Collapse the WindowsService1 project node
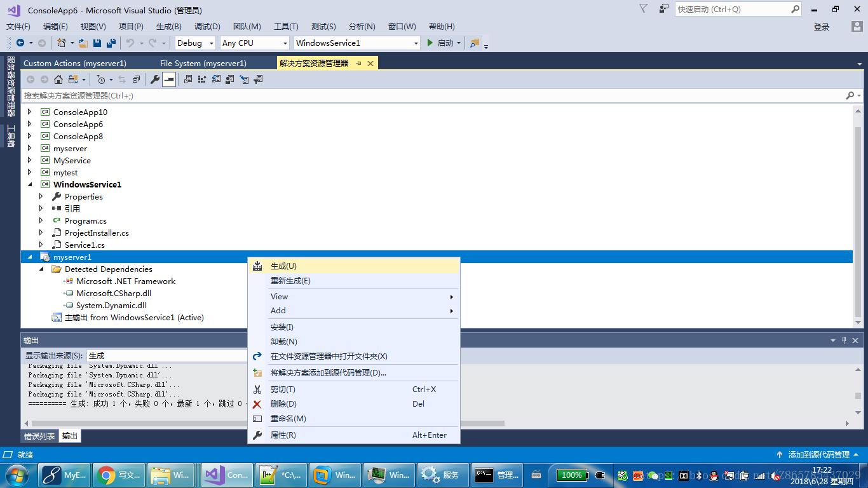 pyautogui.click(x=29, y=184)
